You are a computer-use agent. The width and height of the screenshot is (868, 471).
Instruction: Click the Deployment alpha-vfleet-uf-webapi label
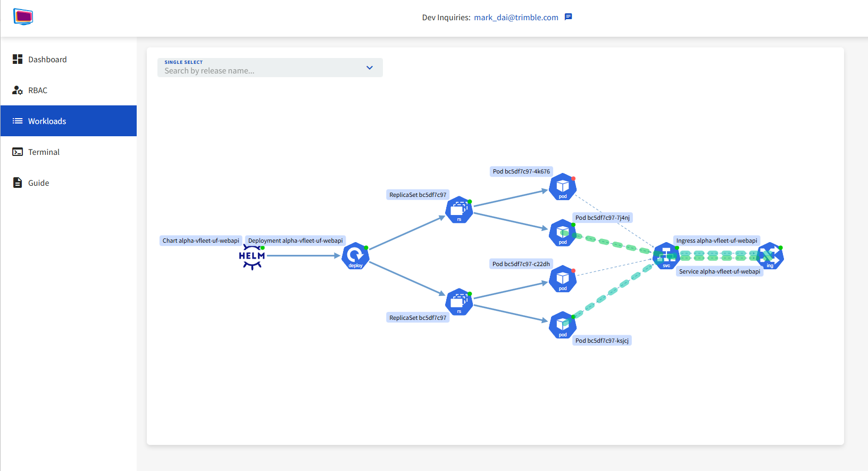pyautogui.click(x=295, y=241)
